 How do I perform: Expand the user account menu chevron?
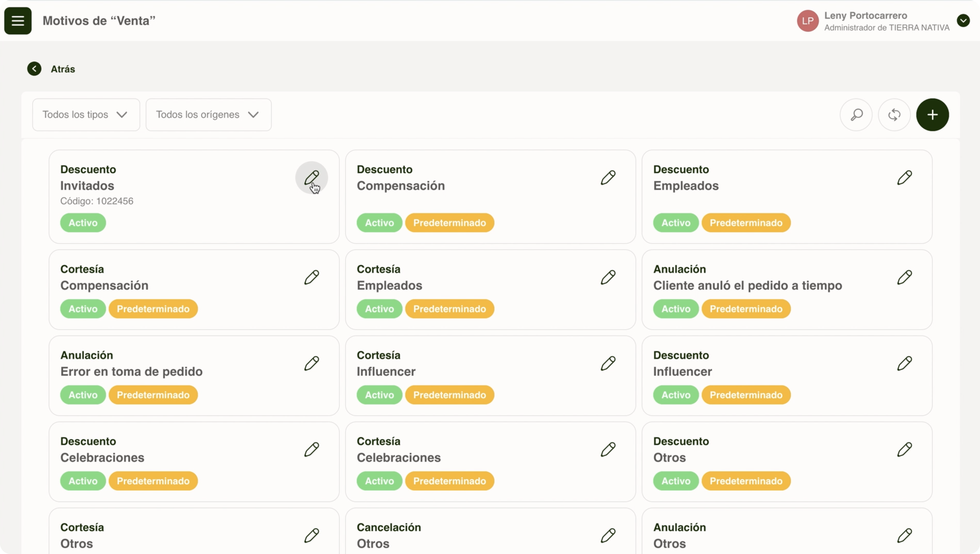963,21
